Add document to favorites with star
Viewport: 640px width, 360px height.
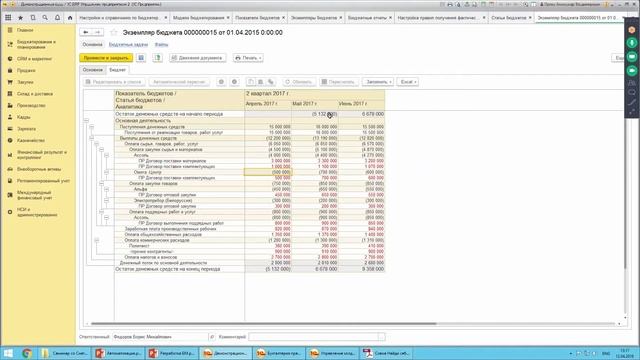tap(114, 32)
